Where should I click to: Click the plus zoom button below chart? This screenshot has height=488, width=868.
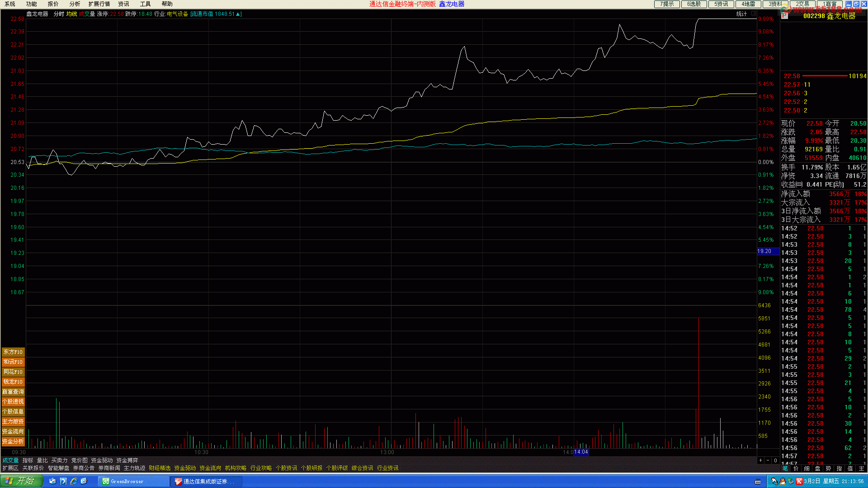pyautogui.click(x=761, y=460)
